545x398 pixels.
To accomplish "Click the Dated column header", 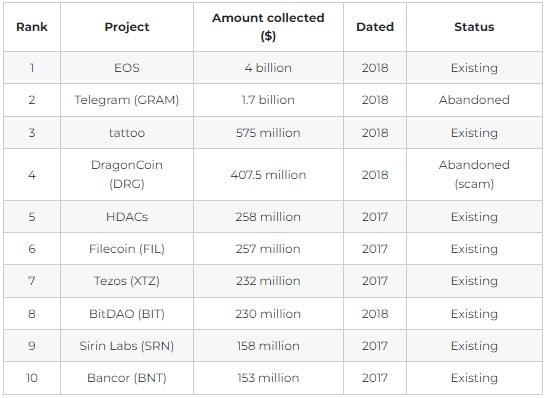I will (x=375, y=27).
